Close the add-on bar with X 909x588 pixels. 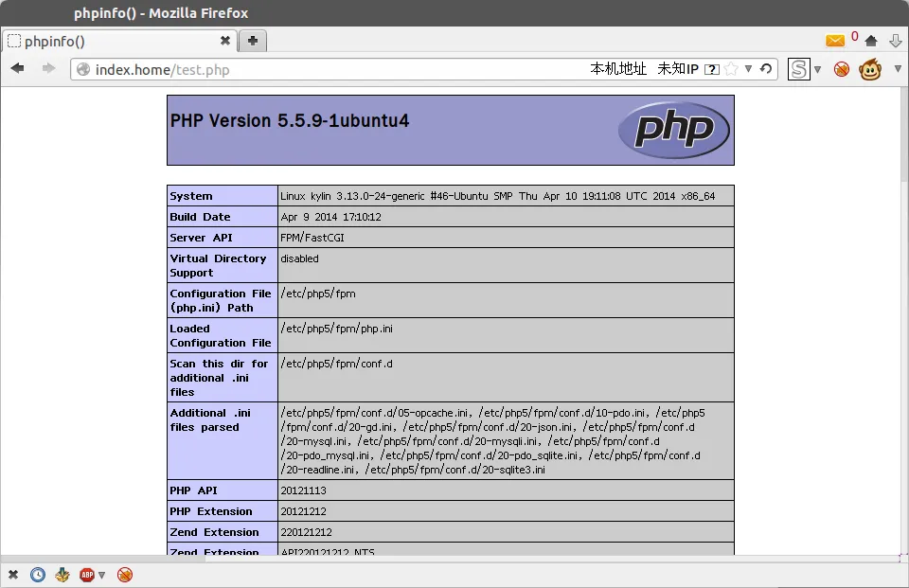point(12,575)
